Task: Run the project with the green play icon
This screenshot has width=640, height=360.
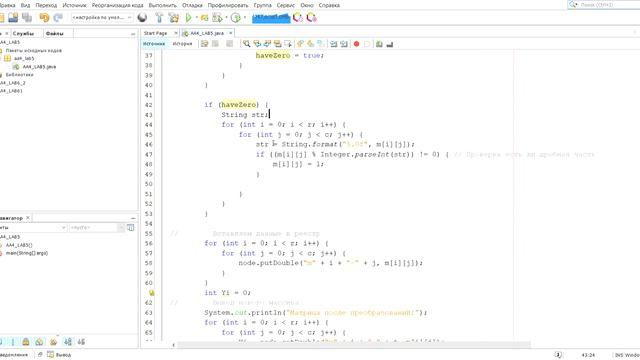Action: 189,18
